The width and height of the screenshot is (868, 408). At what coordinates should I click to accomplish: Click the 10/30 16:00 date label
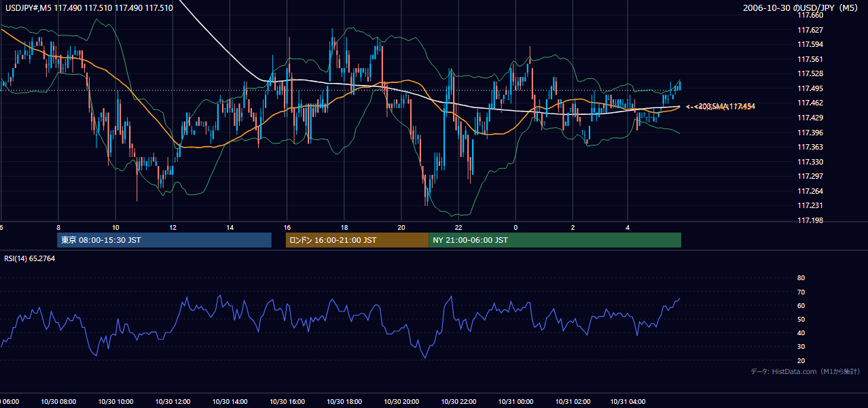click(x=287, y=401)
